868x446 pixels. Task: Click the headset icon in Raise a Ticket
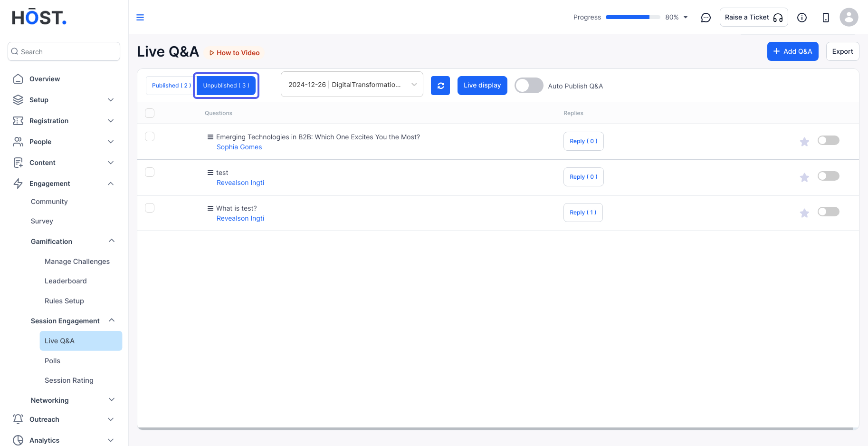click(x=778, y=18)
